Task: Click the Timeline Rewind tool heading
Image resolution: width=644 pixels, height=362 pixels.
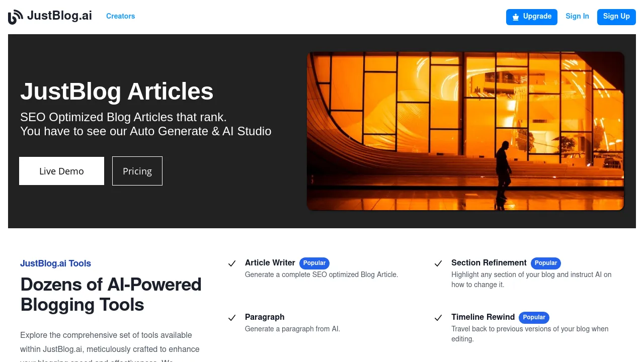Action: click(x=483, y=317)
